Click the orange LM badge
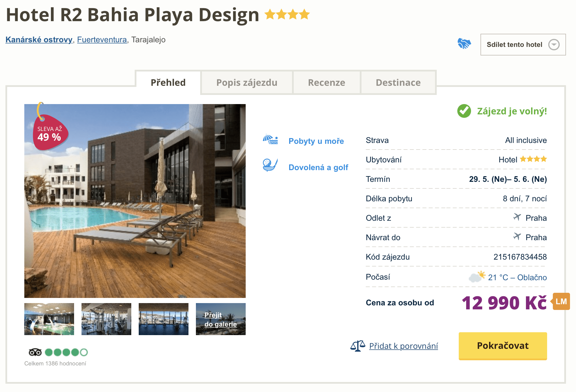The image size is (576, 392). coord(561,301)
